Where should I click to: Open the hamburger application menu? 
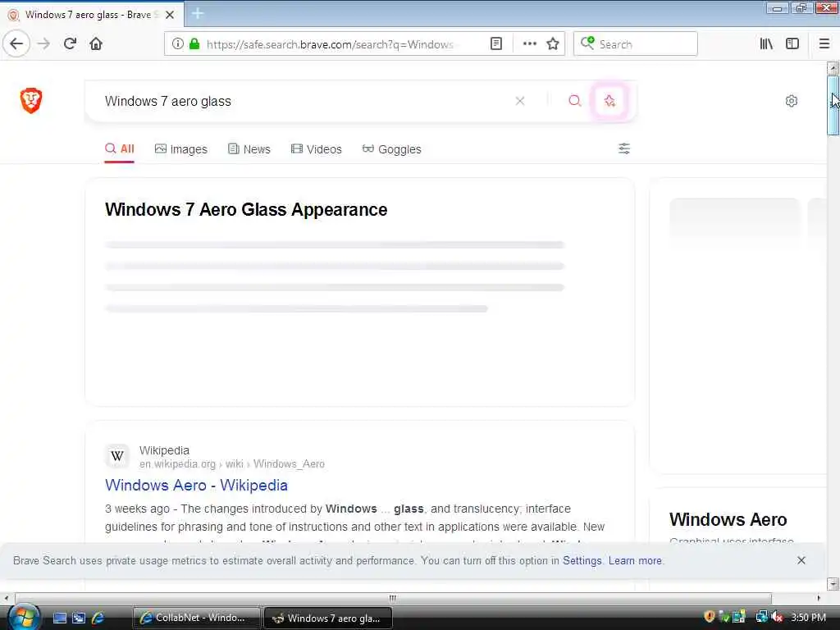pos(824,44)
